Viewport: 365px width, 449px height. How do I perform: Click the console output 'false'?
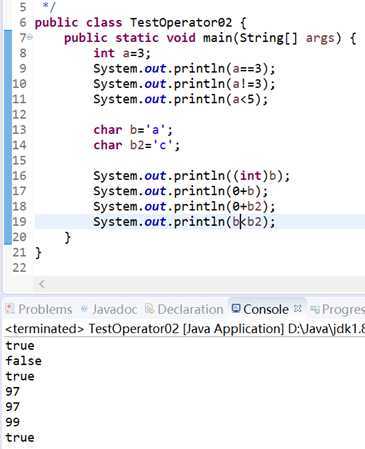tap(23, 361)
